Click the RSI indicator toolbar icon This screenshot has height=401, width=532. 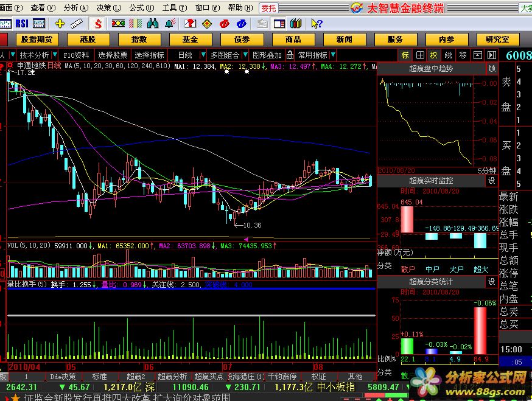(x=22, y=23)
